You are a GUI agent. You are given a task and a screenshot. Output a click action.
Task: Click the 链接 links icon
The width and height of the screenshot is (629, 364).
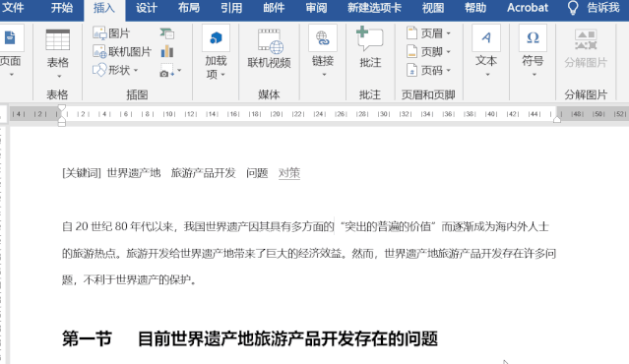[x=323, y=38]
